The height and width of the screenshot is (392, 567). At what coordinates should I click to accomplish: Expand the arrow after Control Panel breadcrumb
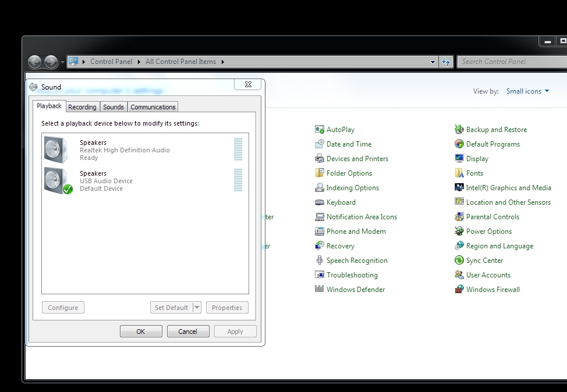tap(139, 62)
